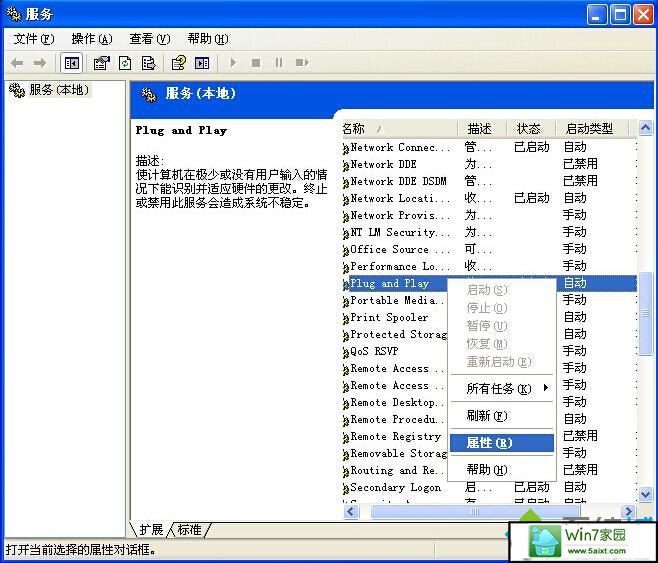Click disabled 恢复(M) context menu entry
The width and height of the screenshot is (658, 563).
[x=502, y=344]
